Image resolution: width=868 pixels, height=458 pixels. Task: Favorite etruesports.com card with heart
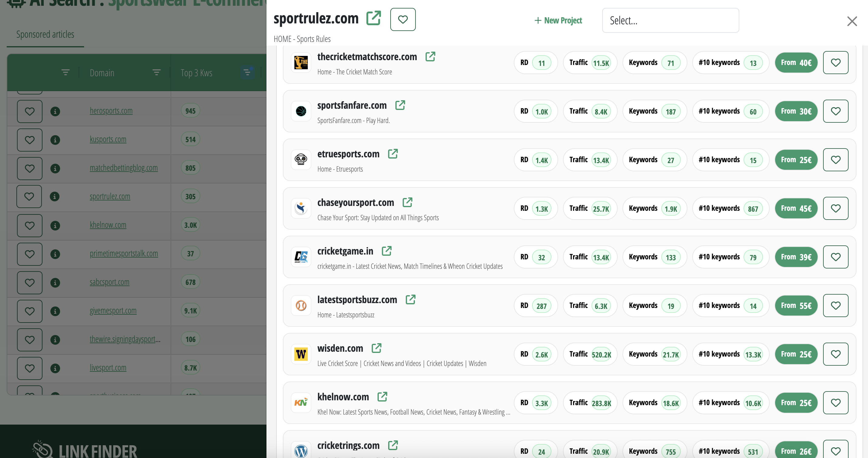click(835, 159)
